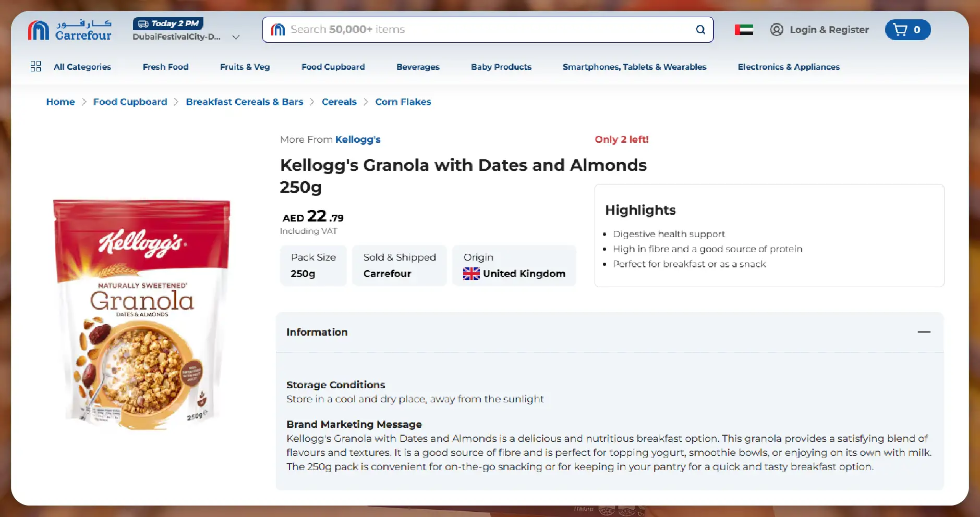Viewport: 980px width, 517px height.
Task: Open the All Categories grid icon
Action: point(36,66)
